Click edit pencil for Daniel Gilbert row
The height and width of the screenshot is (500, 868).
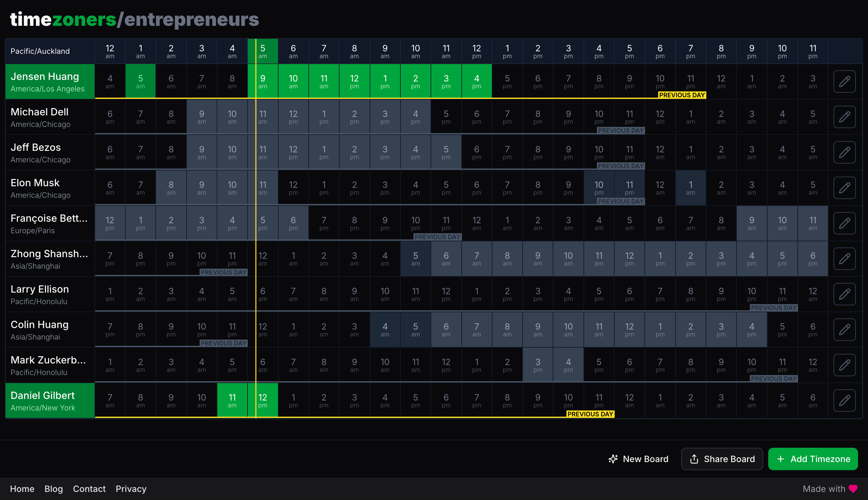[844, 400]
